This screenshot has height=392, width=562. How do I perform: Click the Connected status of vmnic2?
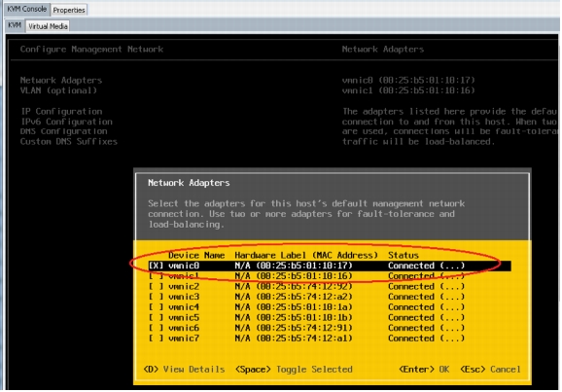click(x=426, y=287)
